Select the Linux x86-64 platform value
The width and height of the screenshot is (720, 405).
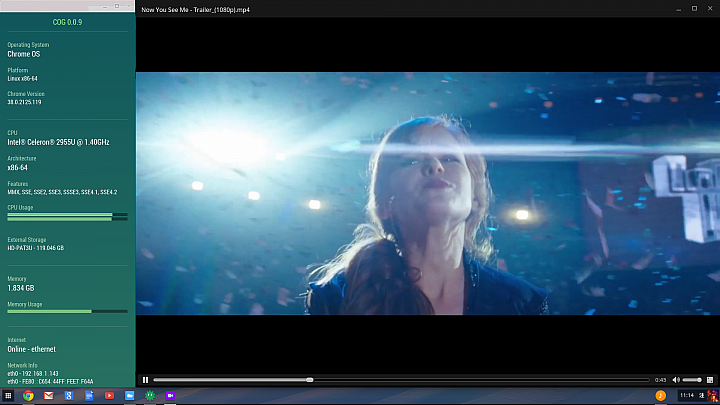pos(22,79)
